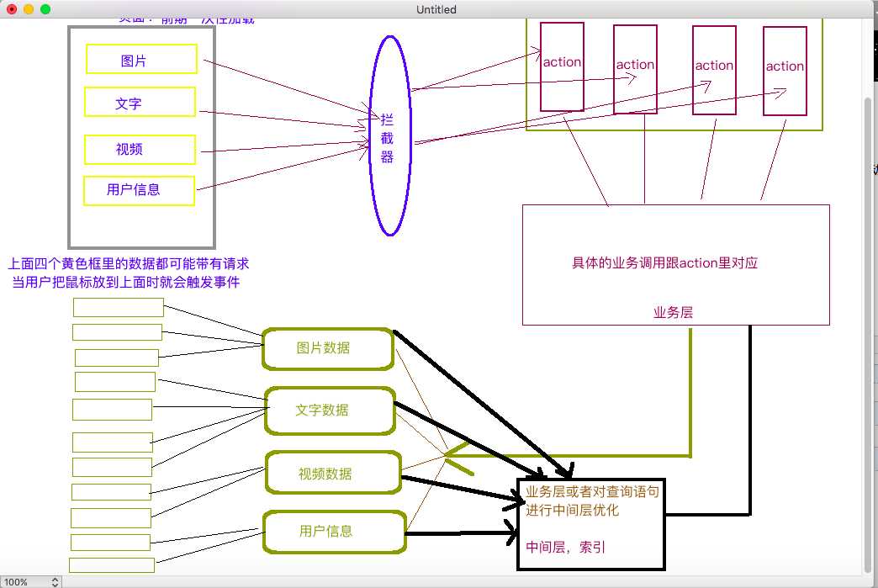This screenshot has height=588, width=878.
Task: Select the yellow 图片 box
Action: (141, 59)
